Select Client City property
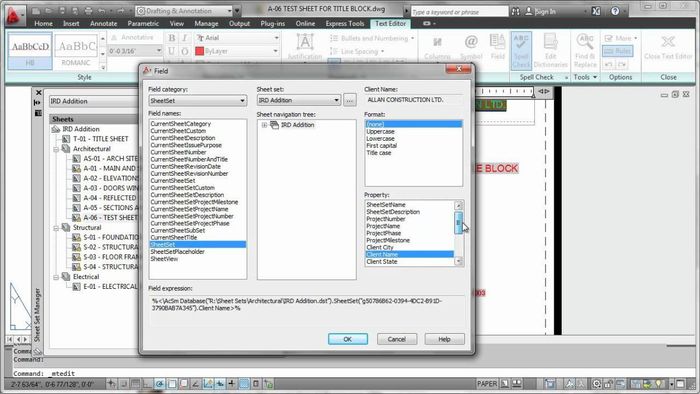700x394 pixels. coord(380,248)
